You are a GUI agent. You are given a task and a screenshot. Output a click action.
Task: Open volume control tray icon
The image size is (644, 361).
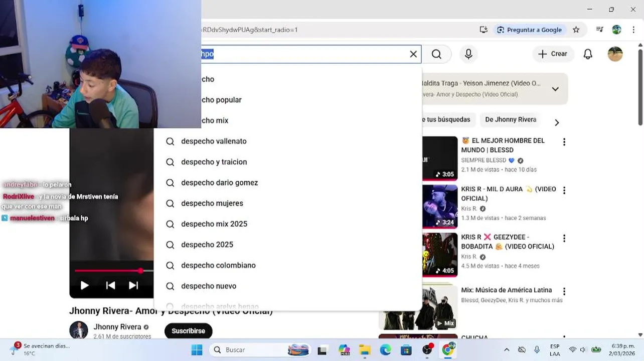click(x=583, y=350)
